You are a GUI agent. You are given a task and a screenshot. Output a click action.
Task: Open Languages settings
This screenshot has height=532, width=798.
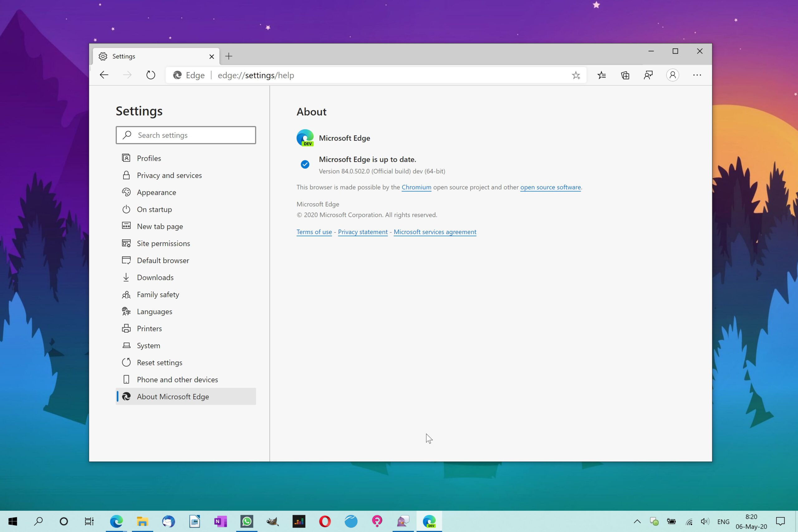pos(185,311)
